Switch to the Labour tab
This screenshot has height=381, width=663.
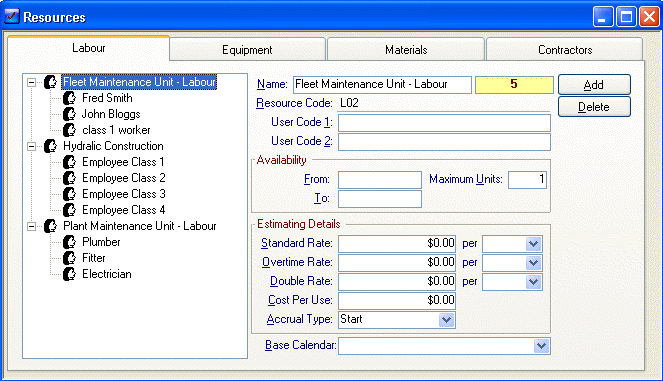point(88,48)
